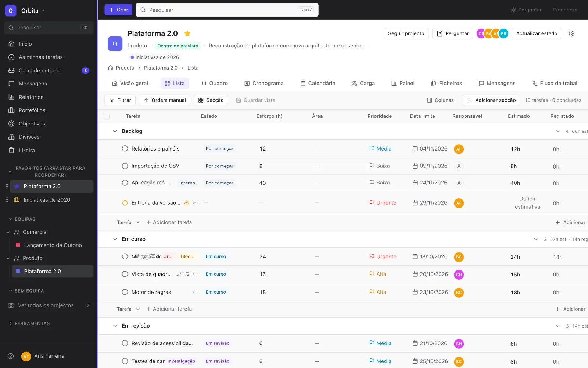Collapse the Em curso section
The height and width of the screenshot is (368, 588).
pos(115,239)
